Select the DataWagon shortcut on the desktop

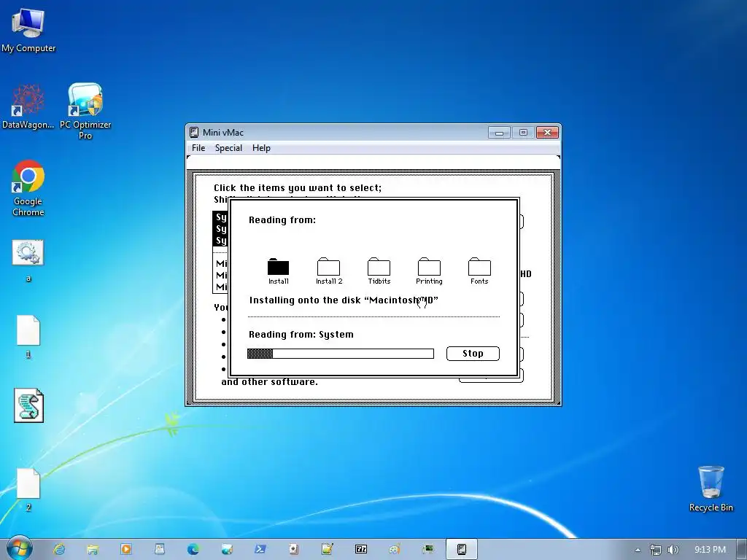click(x=28, y=106)
